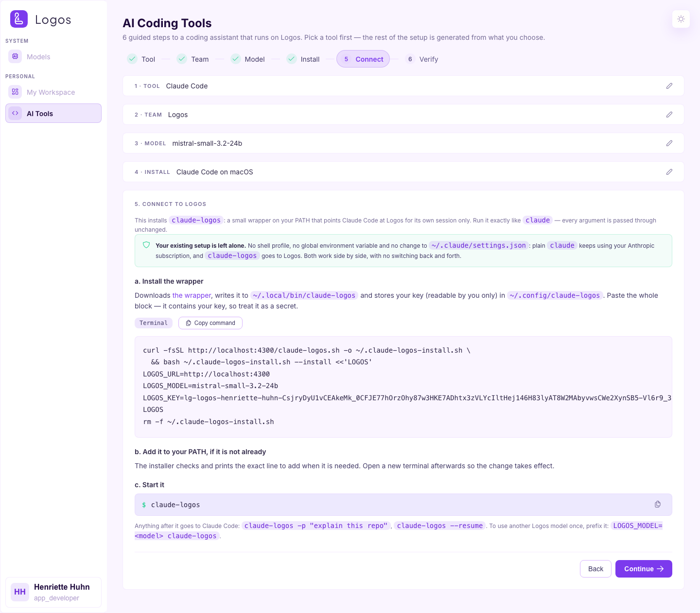This screenshot has width=700, height=613.
Task: Click the Continue button
Action: tap(644, 569)
